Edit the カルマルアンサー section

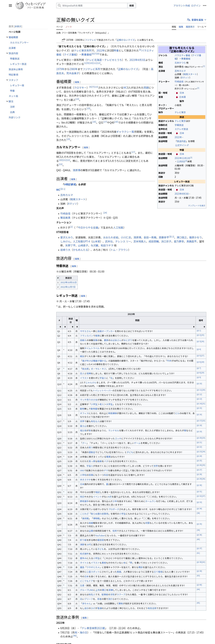[86, 147]
